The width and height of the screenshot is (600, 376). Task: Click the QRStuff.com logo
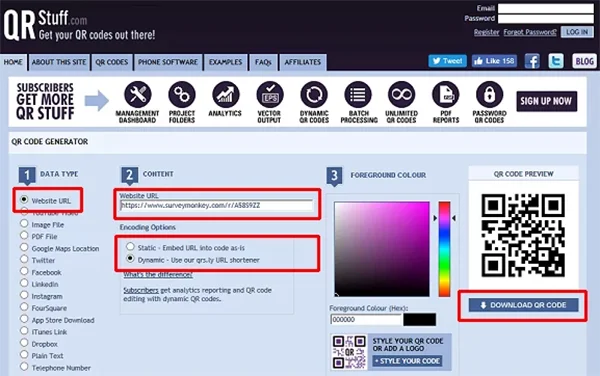pos(80,25)
